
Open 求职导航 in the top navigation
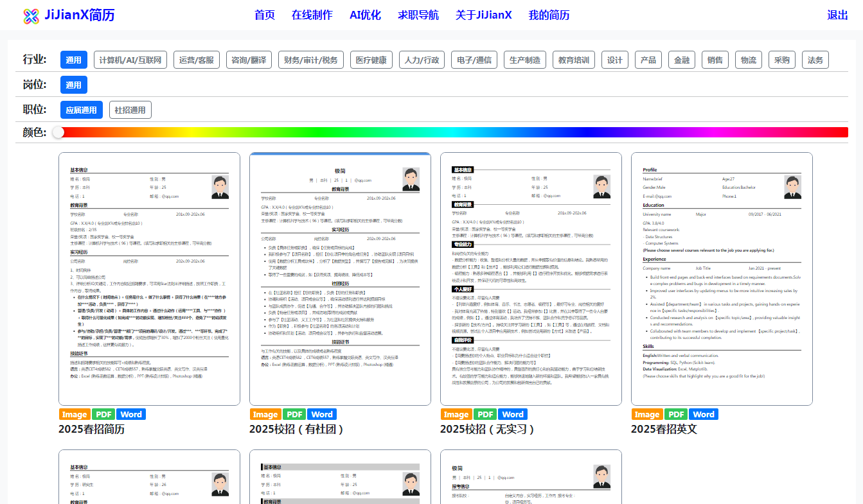pyautogui.click(x=418, y=15)
